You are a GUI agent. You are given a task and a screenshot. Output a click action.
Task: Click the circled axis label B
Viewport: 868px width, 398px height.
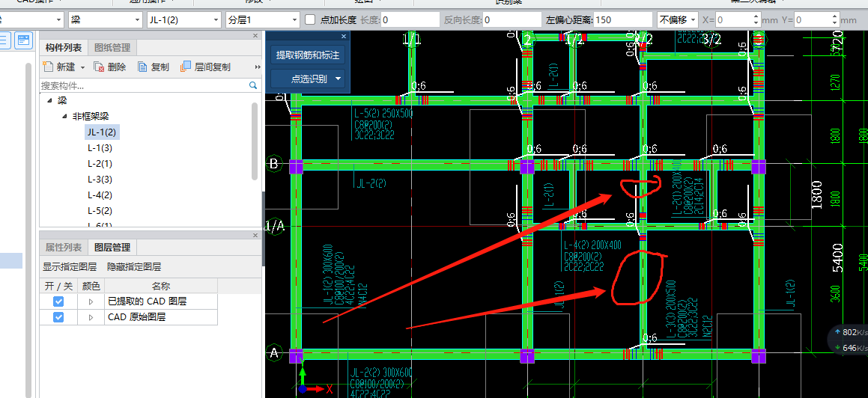pos(273,164)
